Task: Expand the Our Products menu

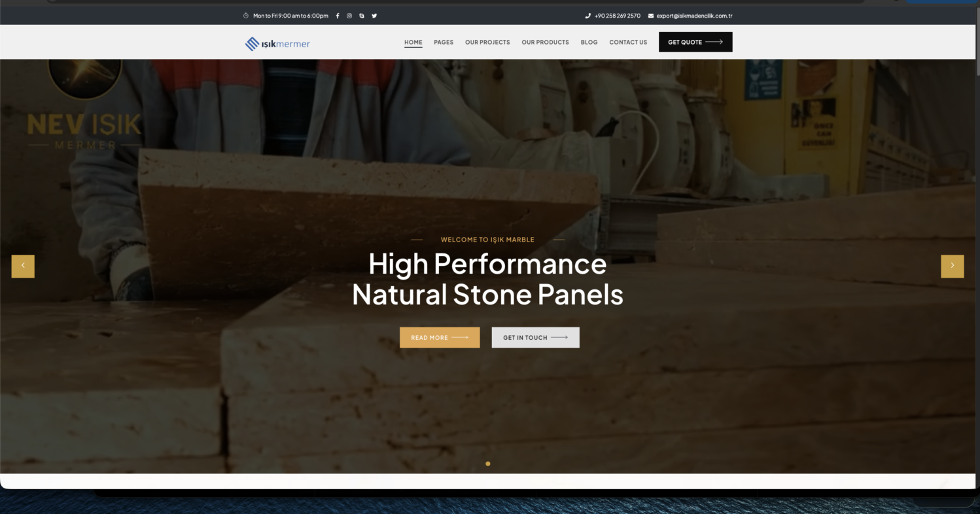Action: coord(545,42)
